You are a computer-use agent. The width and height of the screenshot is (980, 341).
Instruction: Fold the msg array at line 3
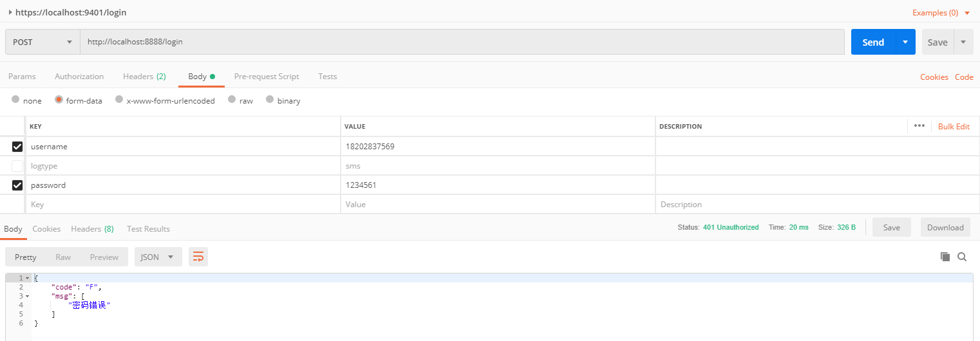point(27,296)
